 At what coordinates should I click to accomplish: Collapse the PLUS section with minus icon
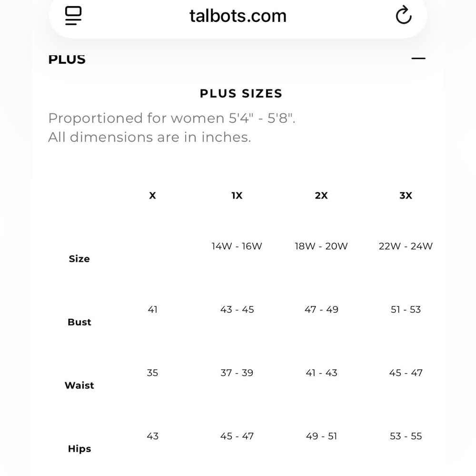418,59
